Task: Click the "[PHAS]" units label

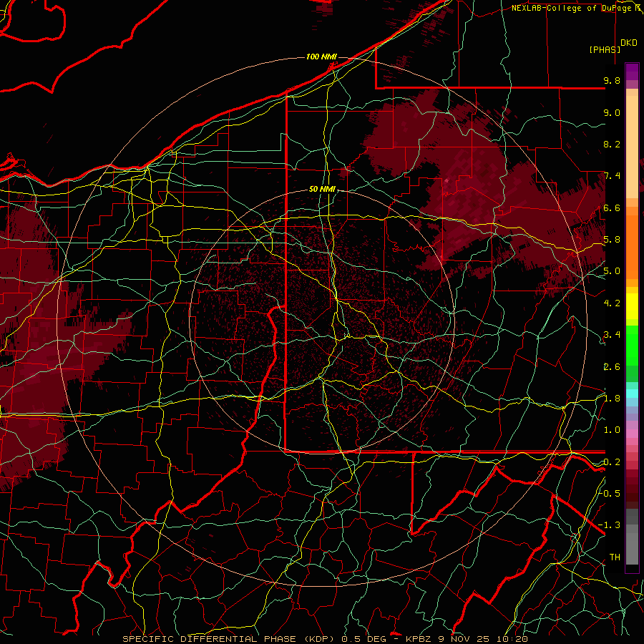Action: point(605,49)
